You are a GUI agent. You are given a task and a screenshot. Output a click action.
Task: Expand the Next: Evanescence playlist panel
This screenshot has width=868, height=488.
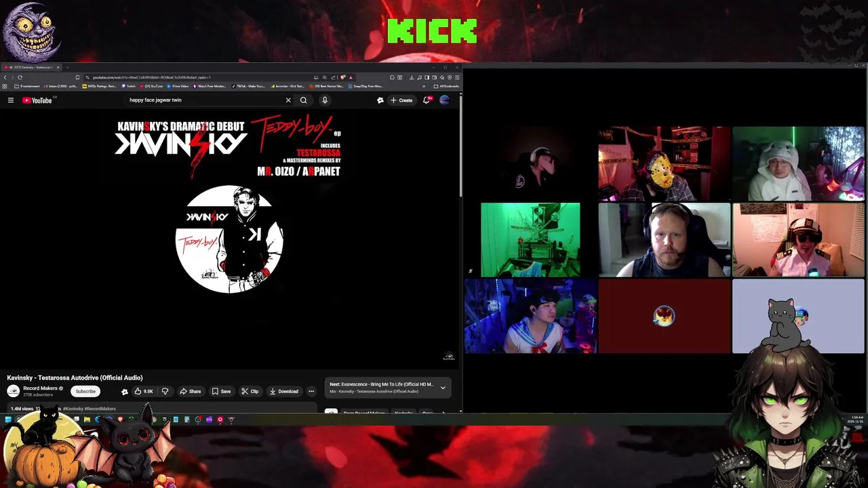point(443,388)
